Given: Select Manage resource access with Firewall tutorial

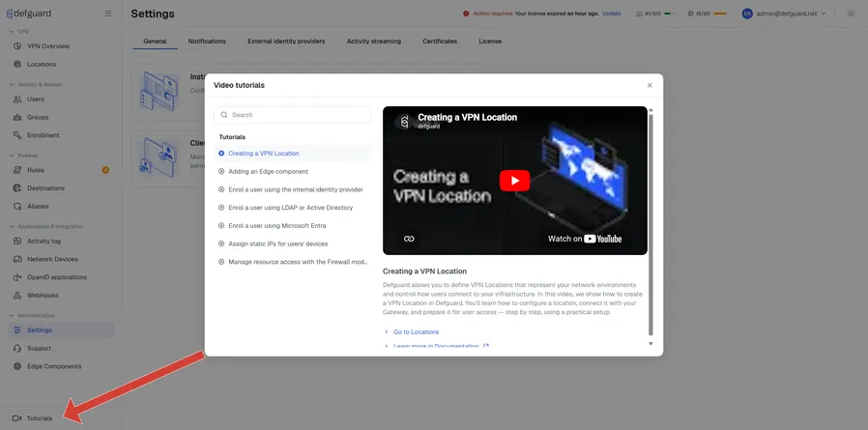Looking at the screenshot, I should tap(293, 262).
